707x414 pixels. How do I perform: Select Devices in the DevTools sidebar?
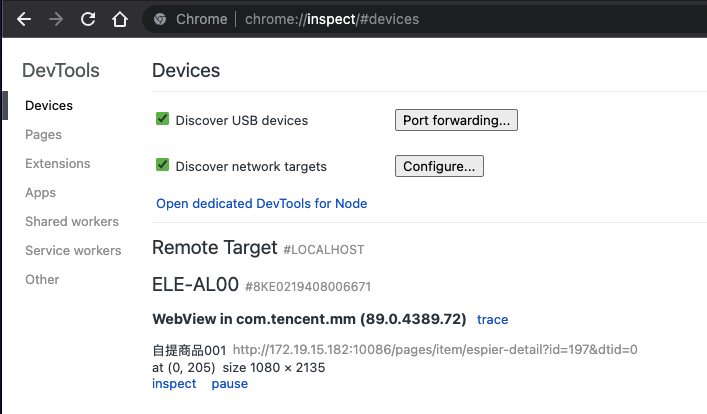click(49, 105)
